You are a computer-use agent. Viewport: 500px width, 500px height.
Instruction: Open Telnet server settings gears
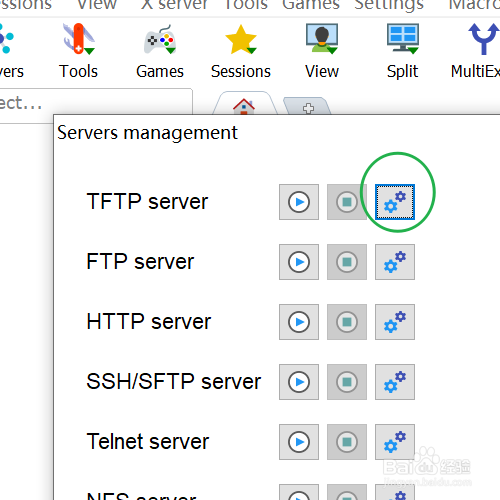[395, 442]
